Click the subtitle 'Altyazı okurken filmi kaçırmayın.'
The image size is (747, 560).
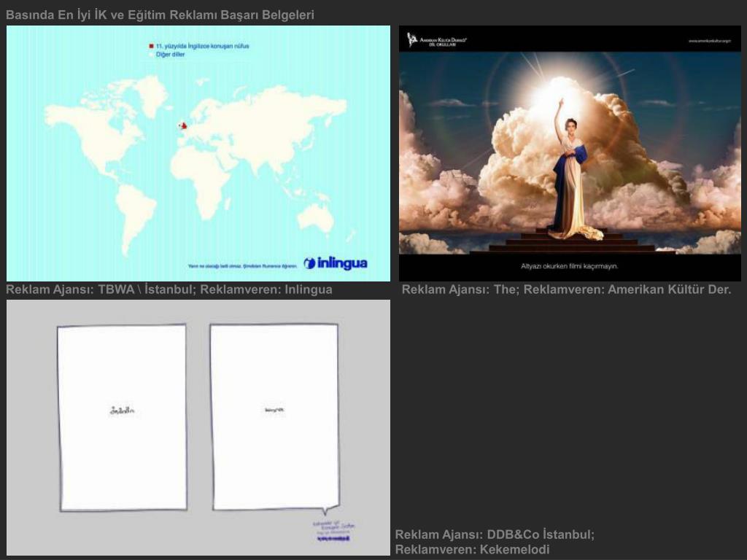click(569, 266)
